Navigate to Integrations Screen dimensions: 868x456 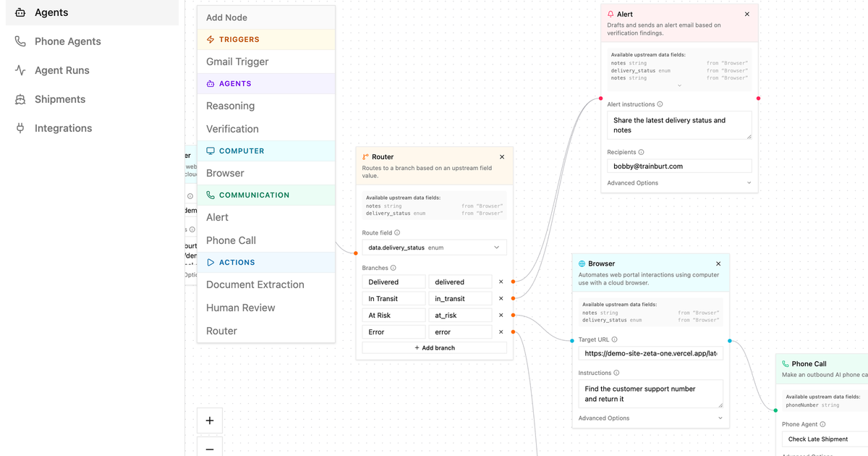92,128
